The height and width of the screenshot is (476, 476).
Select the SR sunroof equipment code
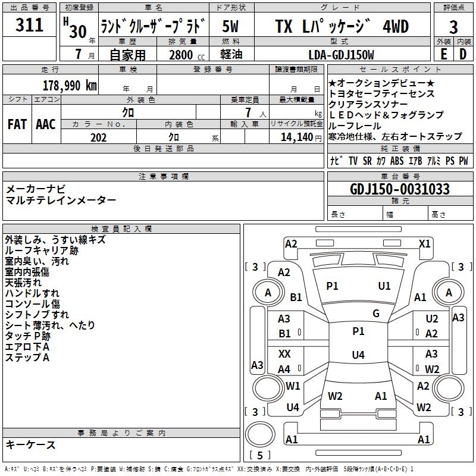click(x=367, y=161)
